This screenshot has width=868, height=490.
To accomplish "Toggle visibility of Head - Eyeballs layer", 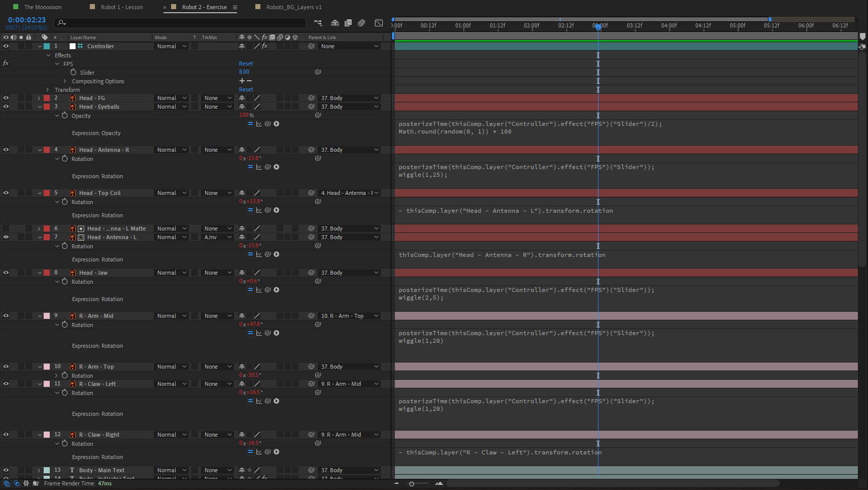I will coord(6,107).
